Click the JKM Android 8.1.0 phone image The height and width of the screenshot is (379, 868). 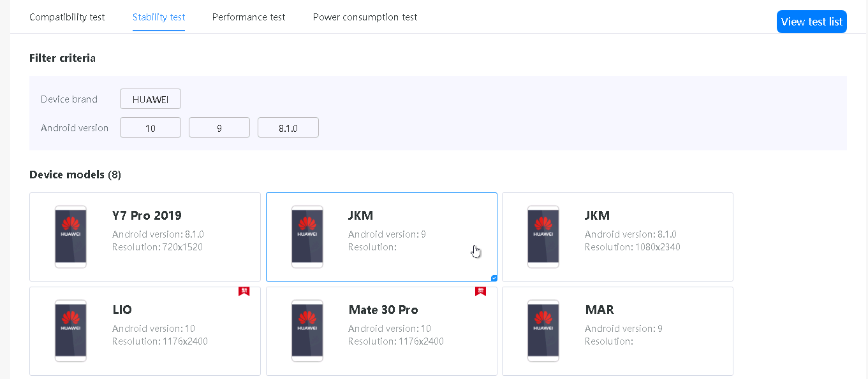tap(543, 236)
